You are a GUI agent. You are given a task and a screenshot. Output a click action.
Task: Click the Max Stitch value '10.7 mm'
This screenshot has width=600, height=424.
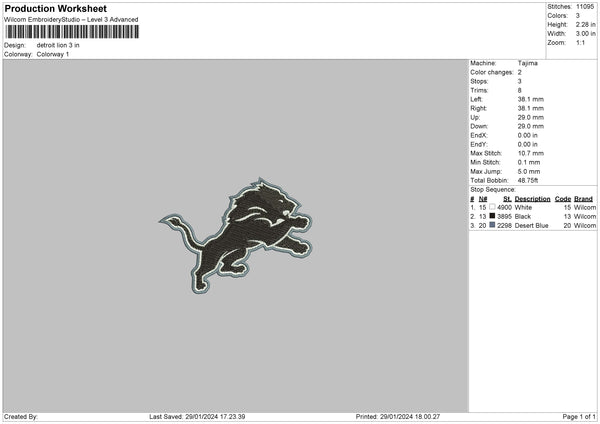point(531,153)
